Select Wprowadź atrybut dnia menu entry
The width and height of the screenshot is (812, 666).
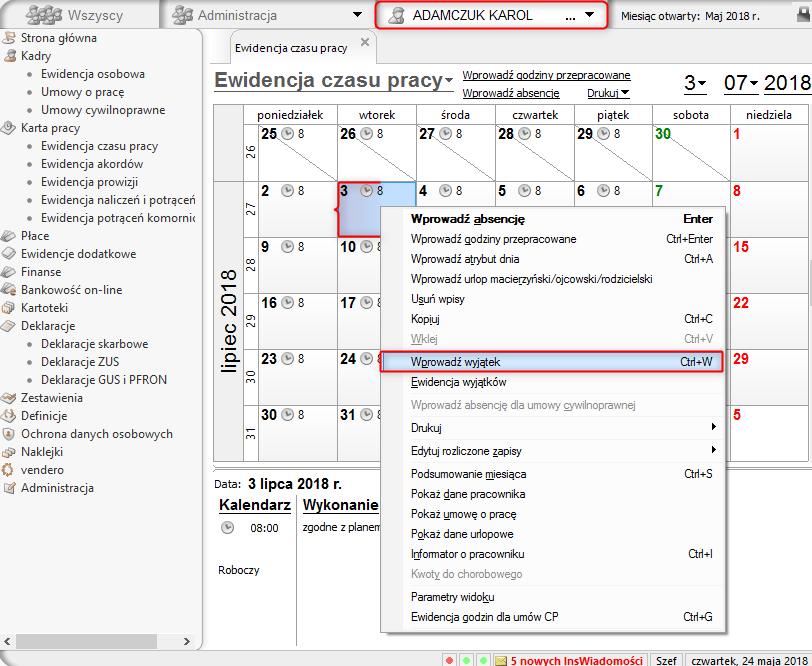click(x=552, y=259)
